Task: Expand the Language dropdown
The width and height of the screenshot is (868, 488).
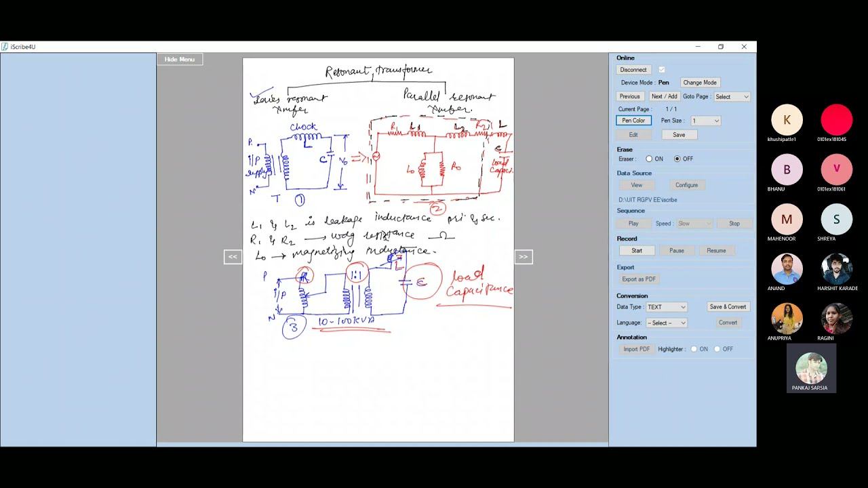Action: click(667, 323)
